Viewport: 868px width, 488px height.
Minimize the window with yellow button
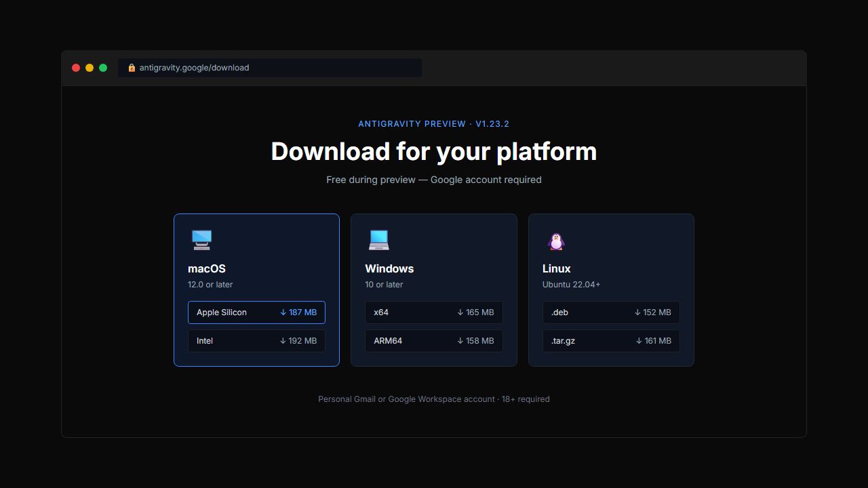(90, 68)
